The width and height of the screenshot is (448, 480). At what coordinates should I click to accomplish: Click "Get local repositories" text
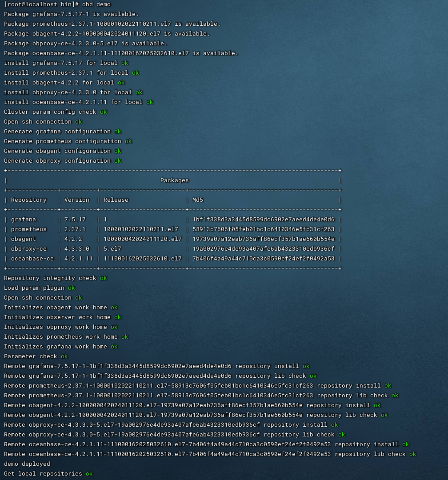[x=43, y=474]
